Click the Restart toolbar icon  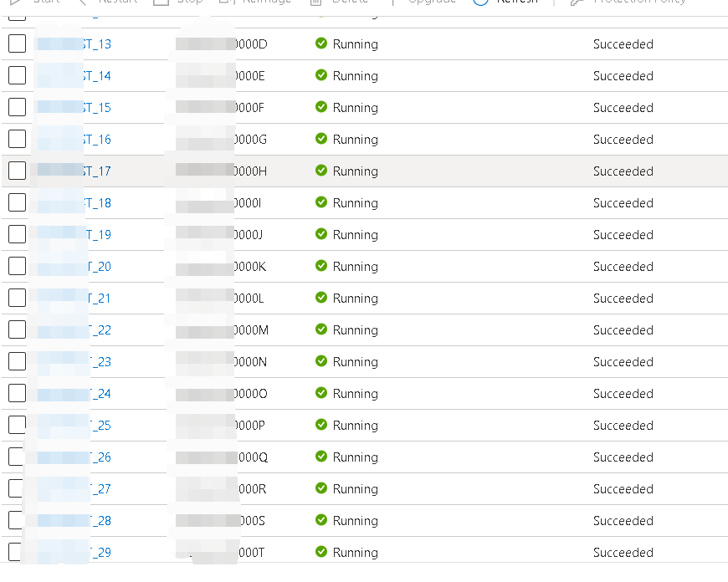click(82, 2)
